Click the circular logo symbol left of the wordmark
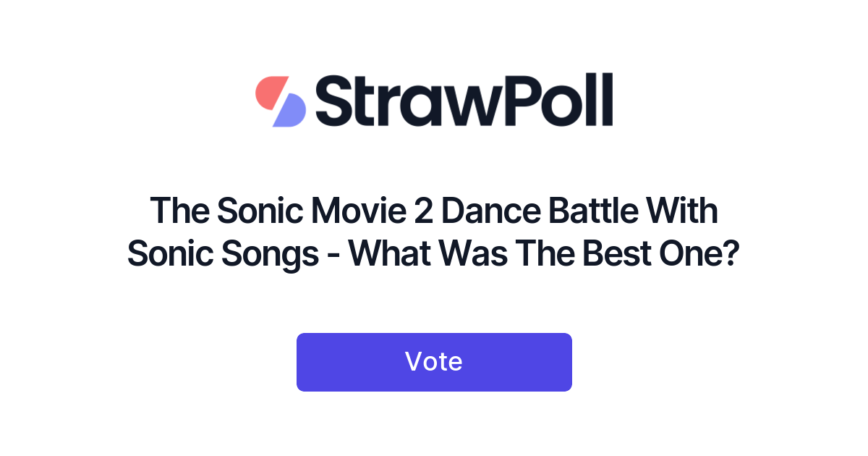The height and width of the screenshot is (456, 868). pos(278,100)
